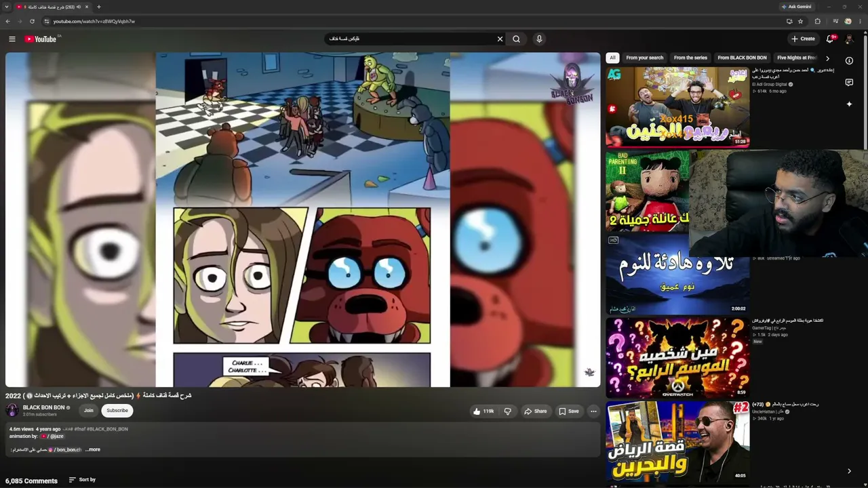Screen dimensions: 868x488
Task: Open the media control icon in toolbar
Action: [835, 21]
